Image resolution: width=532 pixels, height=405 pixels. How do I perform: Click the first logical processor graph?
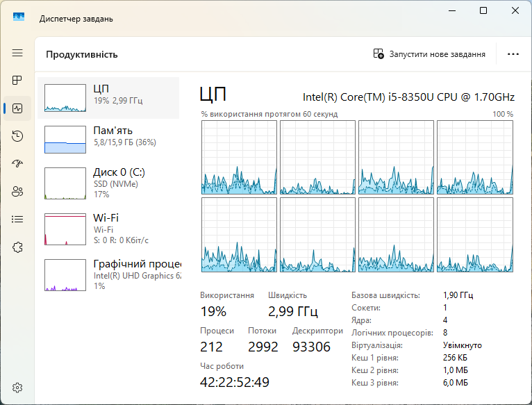(x=239, y=157)
